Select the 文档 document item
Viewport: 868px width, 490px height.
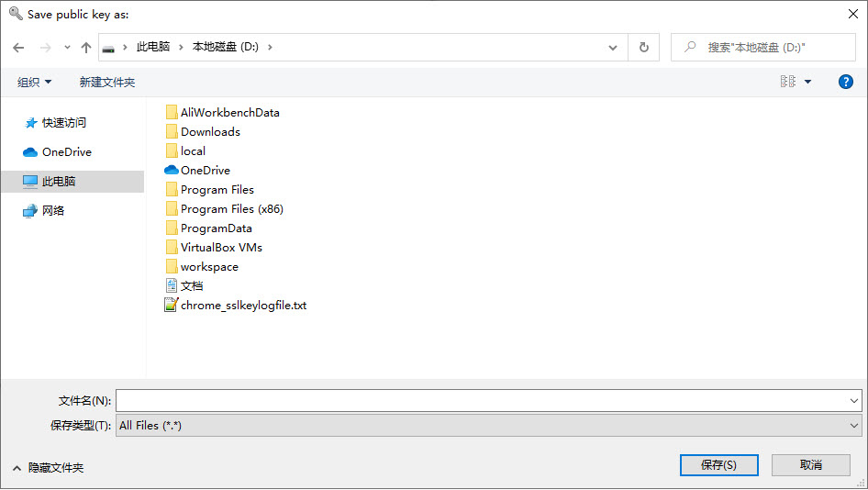click(x=191, y=286)
